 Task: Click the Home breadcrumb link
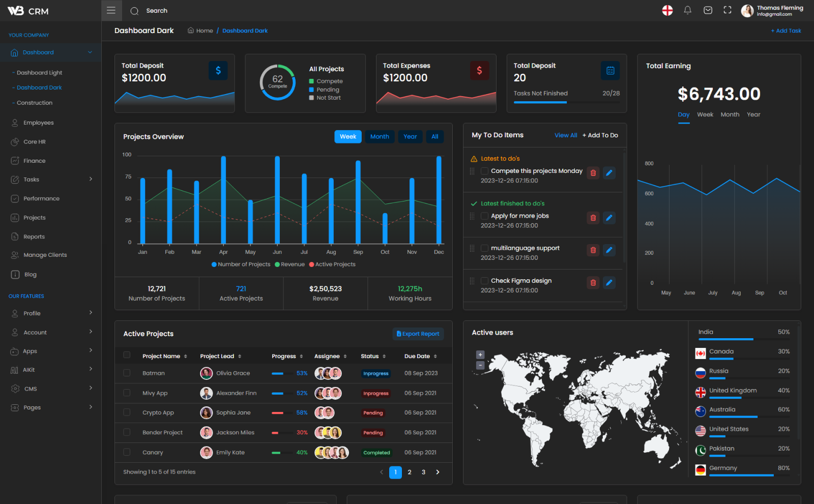pyautogui.click(x=200, y=31)
